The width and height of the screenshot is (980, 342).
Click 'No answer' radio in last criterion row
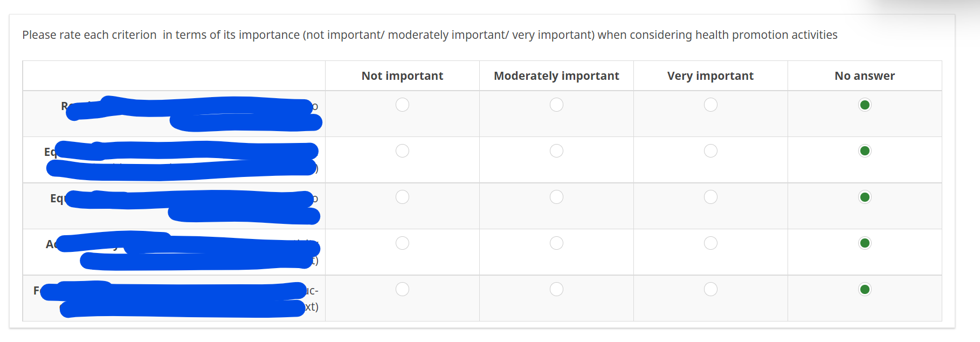[865, 290]
